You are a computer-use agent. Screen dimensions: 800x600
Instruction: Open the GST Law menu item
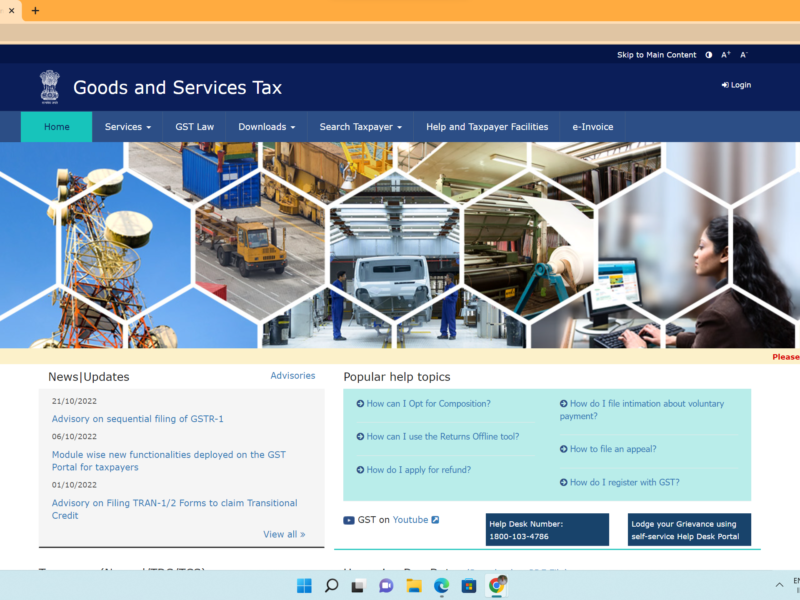[x=194, y=127]
